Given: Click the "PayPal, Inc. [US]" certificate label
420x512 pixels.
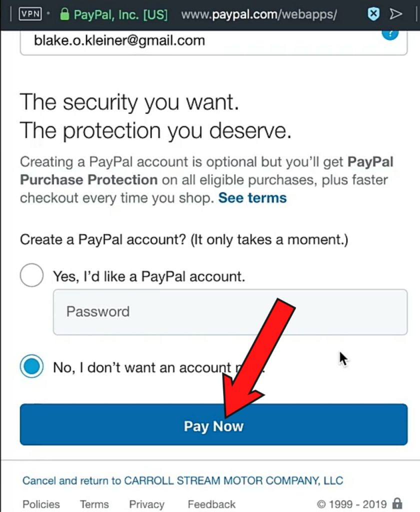Looking at the screenshot, I should (120, 14).
